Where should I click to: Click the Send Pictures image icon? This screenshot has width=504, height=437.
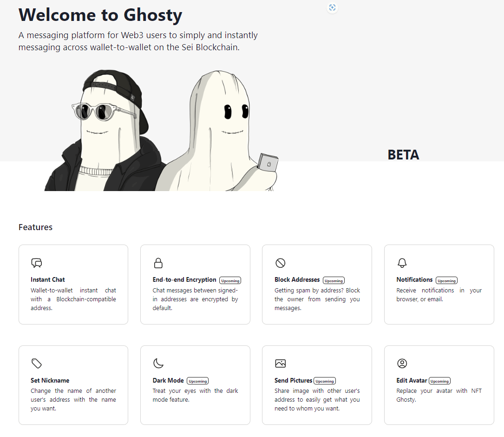click(x=280, y=363)
